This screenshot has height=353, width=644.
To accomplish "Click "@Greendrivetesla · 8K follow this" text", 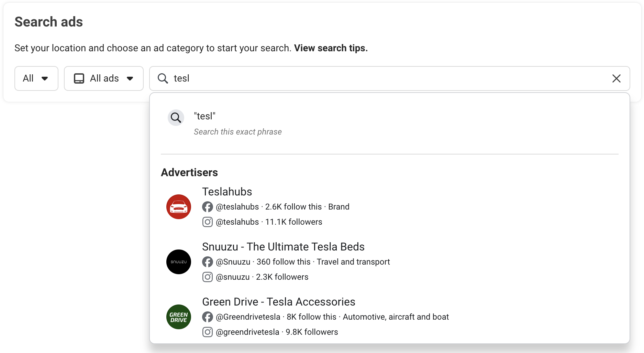I will tap(276, 317).
